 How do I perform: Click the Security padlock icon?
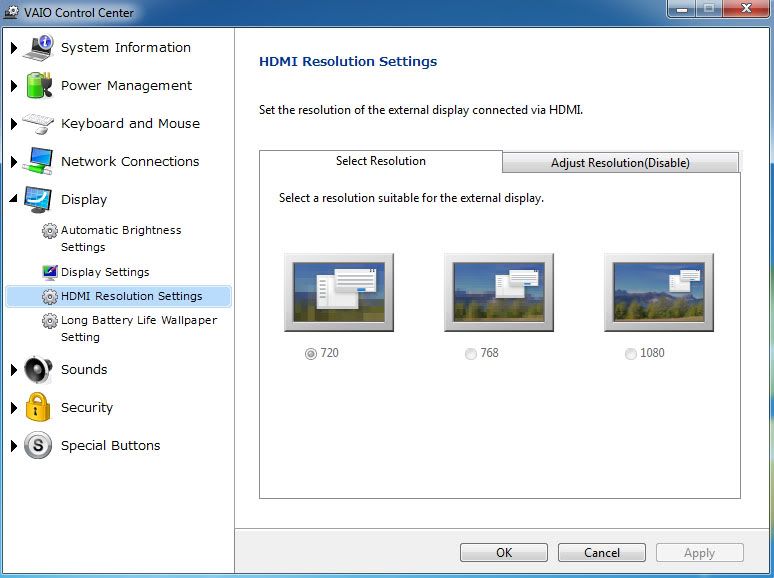tap(38, 407)
